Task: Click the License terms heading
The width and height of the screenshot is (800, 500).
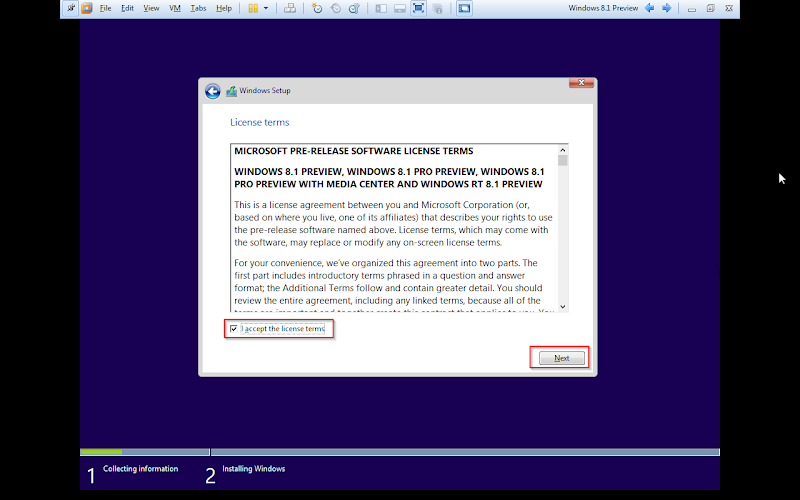Action: pos(260,122)
